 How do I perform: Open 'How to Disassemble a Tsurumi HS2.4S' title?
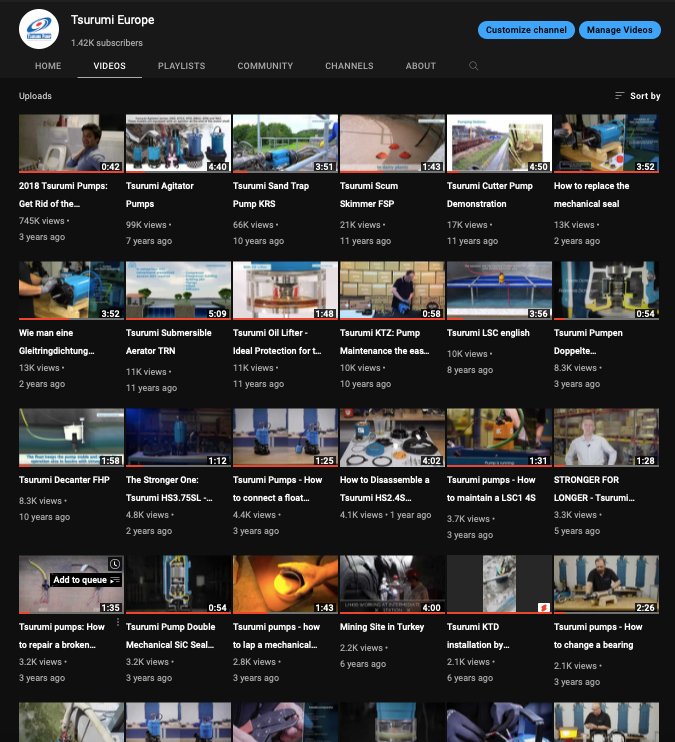pos(384,488)
